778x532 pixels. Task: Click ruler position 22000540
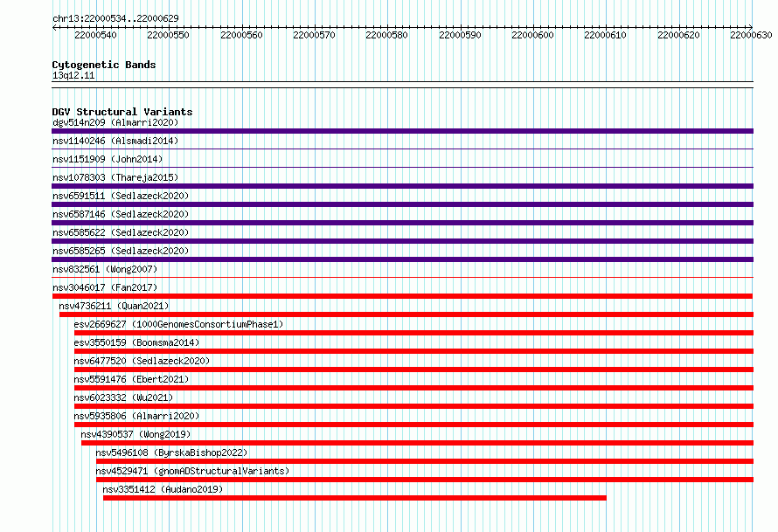click(x=96, y=35)
